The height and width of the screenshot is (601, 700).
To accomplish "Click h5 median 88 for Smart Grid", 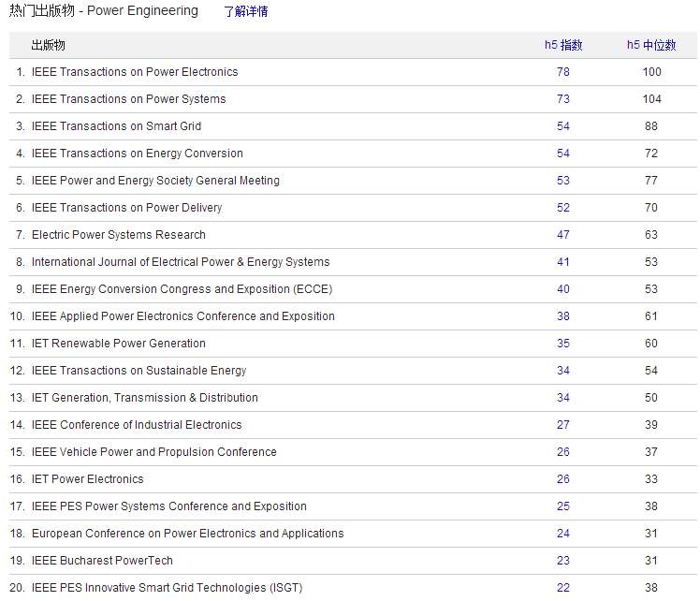I will point(651,126).
